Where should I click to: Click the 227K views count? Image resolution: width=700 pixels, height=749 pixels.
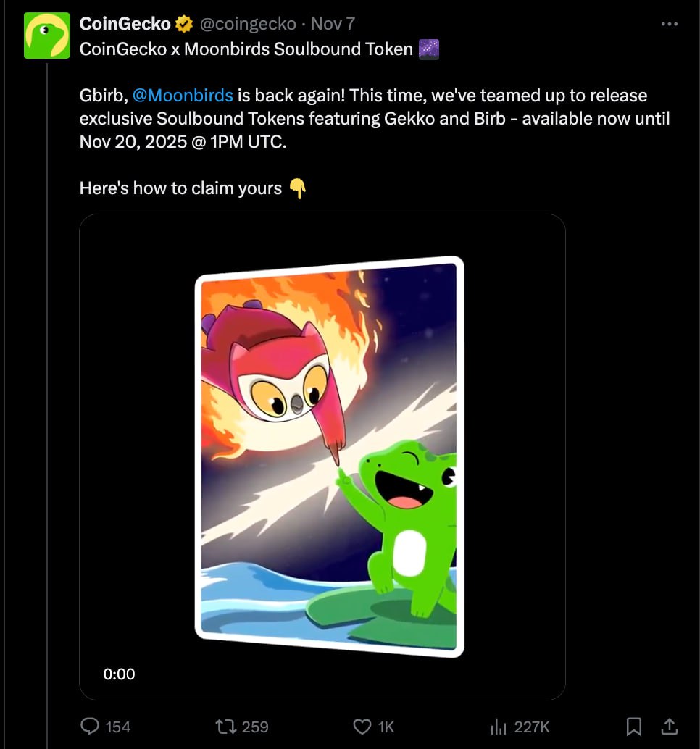[532, 727]
